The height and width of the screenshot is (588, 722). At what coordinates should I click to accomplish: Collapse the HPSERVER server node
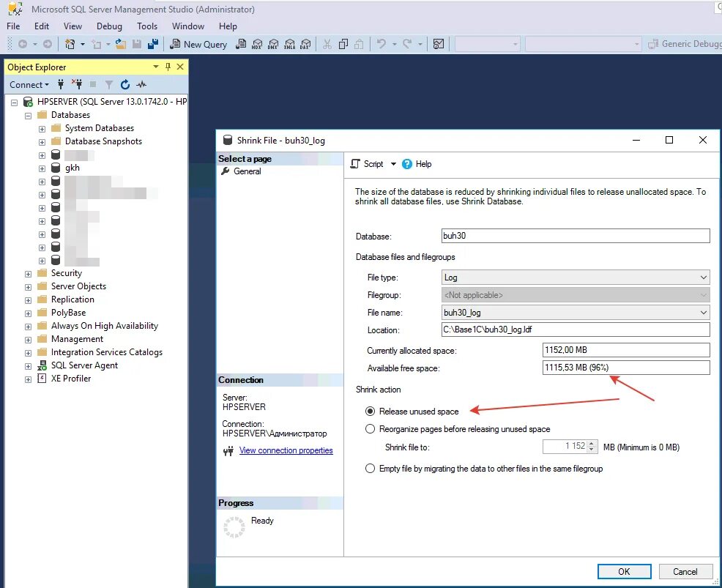click(x=14, y=103)
